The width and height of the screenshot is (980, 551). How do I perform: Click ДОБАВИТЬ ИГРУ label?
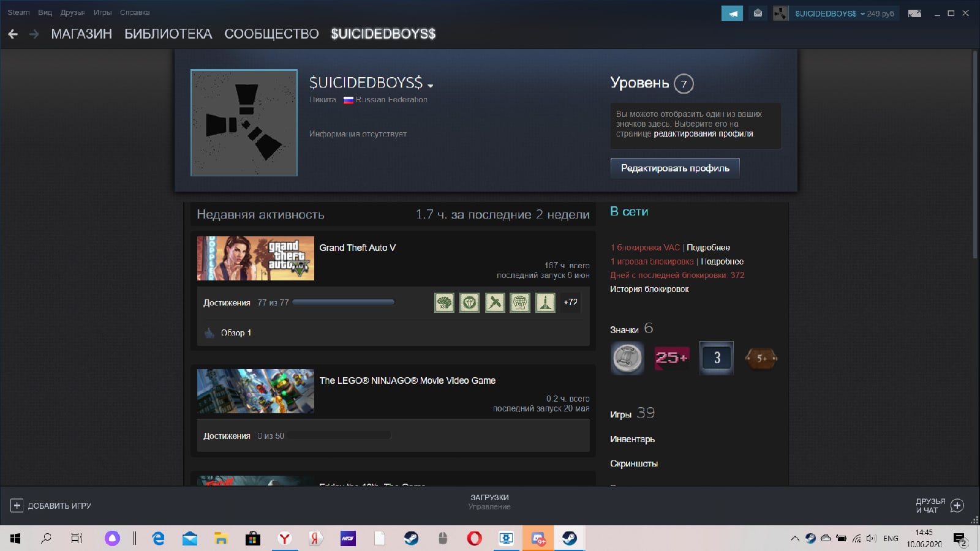tap(59, 506)
